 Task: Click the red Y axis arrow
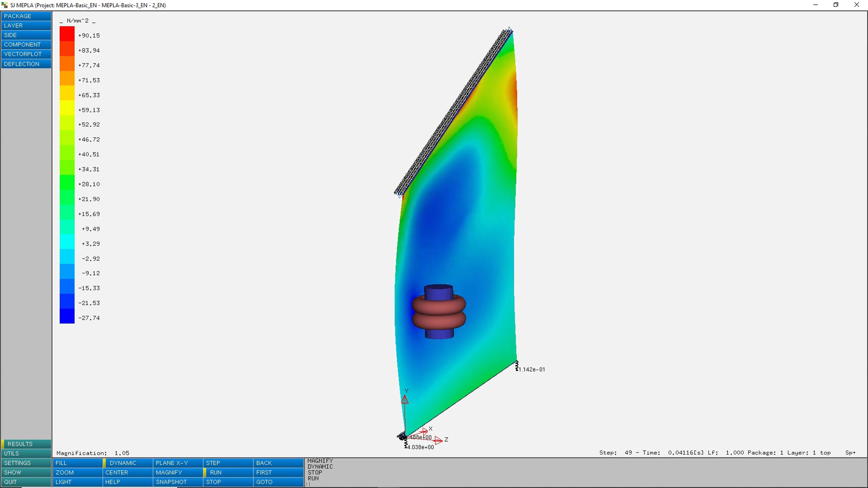click(x=405, y=399)
